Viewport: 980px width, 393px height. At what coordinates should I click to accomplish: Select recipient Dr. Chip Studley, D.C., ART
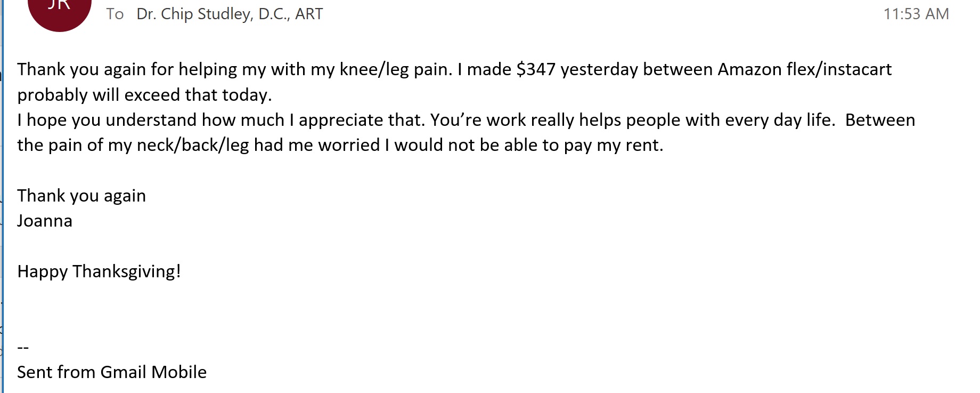(230, 14)
